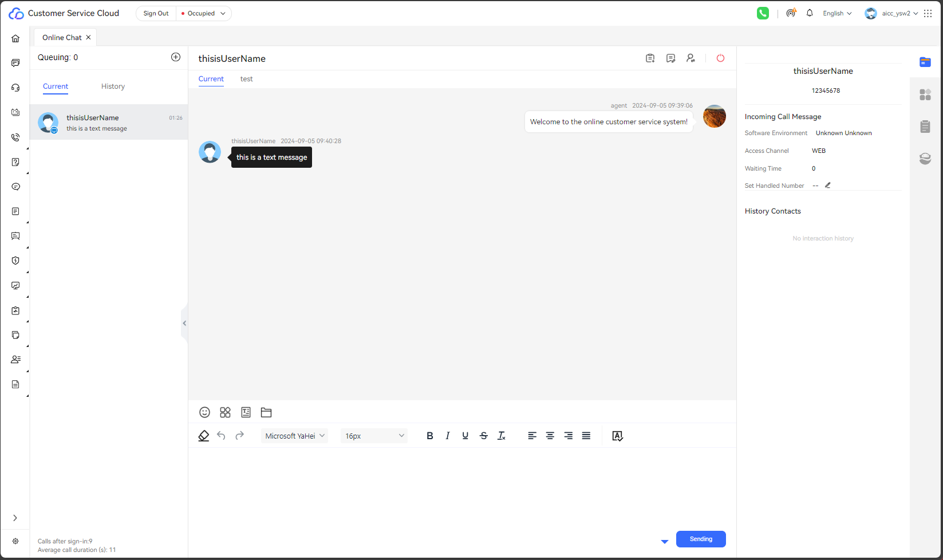Screen dimensions: 943x560
Task: Align text center
Action: click(x=550, y=436)
